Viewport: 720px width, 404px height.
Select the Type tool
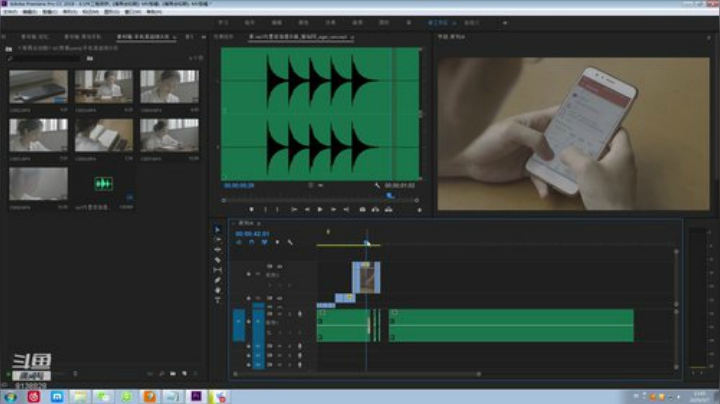pos(217,300)
